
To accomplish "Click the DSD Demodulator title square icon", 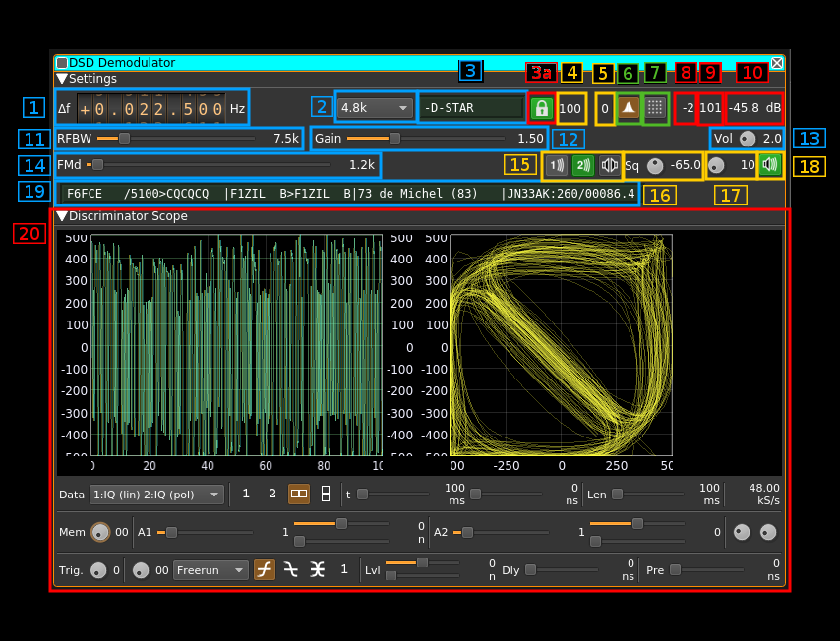I will point(62,63).
